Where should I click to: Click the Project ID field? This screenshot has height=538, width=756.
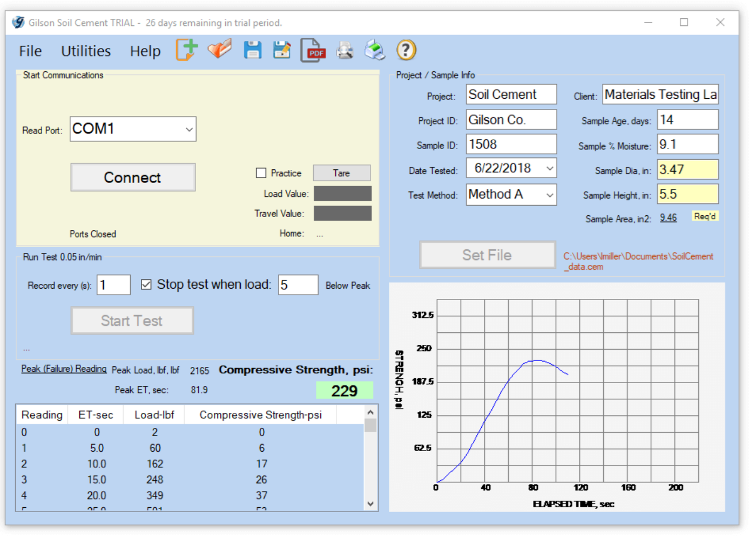pos(511,119)
